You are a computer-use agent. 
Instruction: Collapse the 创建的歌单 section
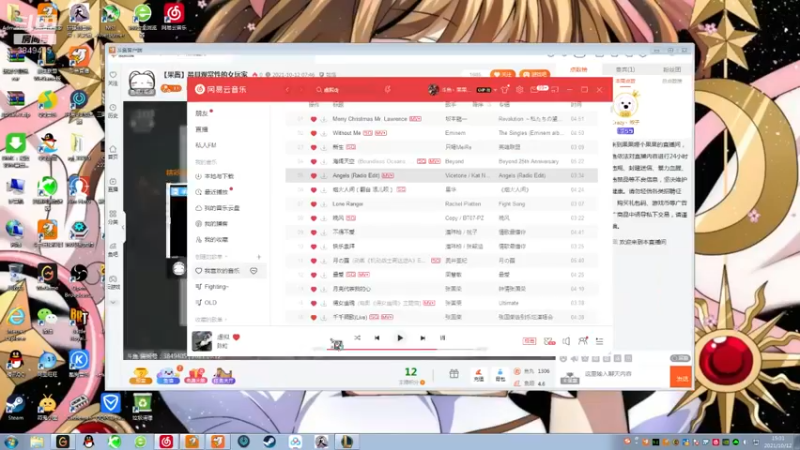pyautogui.click(x=211, y=257)
